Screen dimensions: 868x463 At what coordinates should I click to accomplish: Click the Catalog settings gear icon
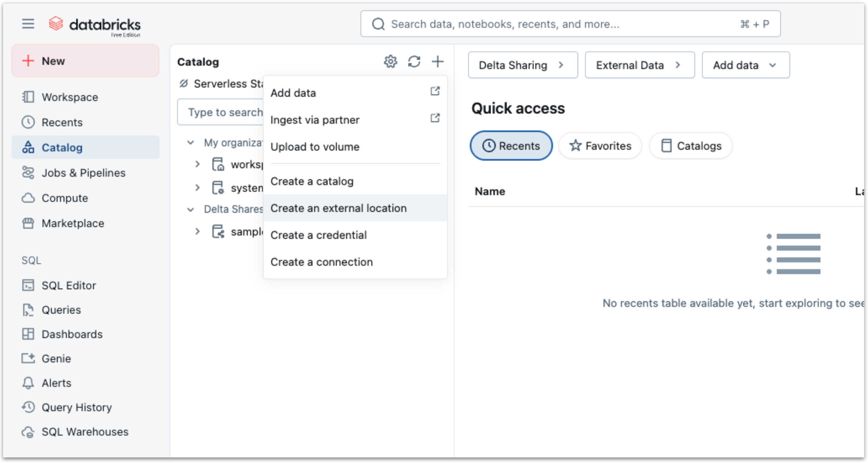390,62
